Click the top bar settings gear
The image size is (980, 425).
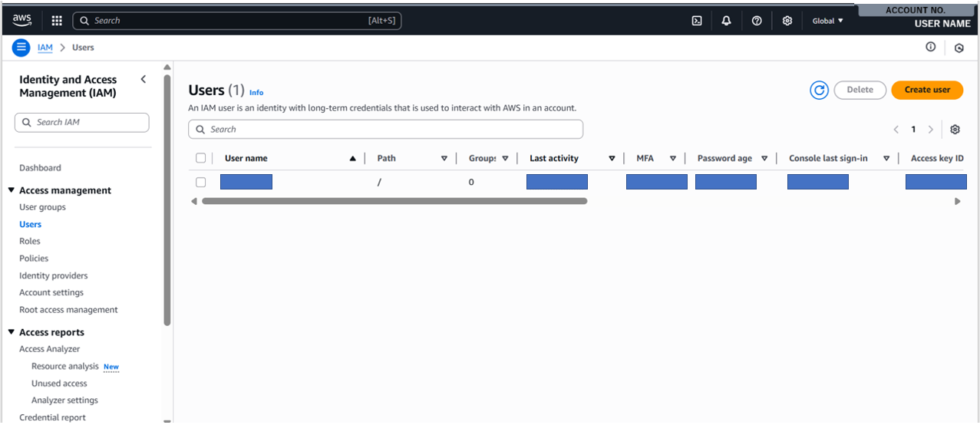click(x=787, y=21)
